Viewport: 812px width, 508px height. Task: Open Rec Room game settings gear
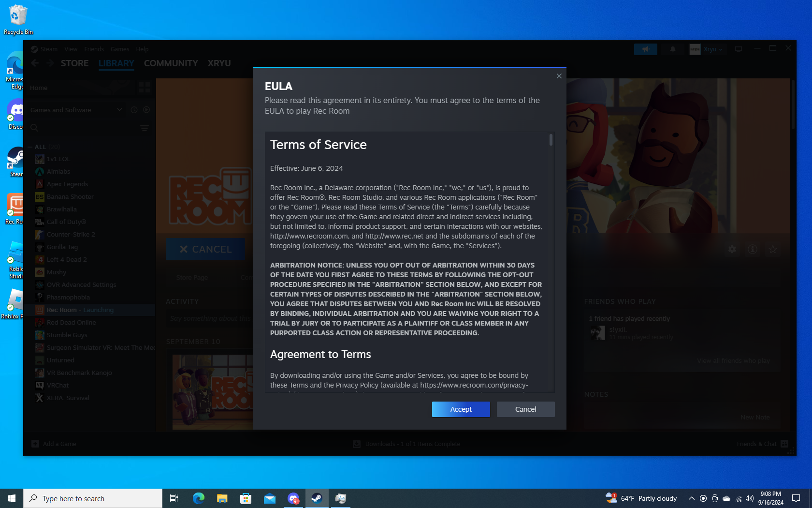732,249
